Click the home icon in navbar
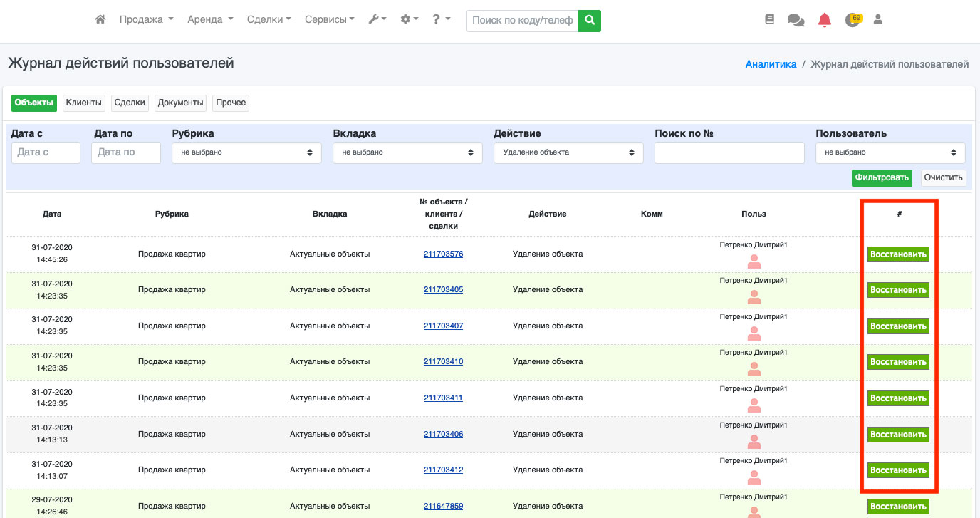The width and height of the screenshot is (980, 518). click(x=100, y=20)
